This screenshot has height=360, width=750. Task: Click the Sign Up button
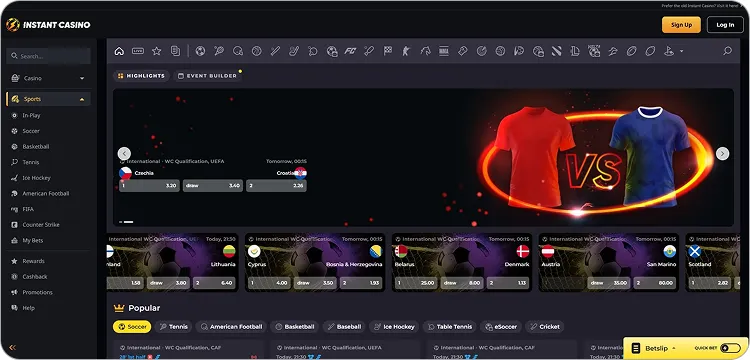[x=681, y=25]
